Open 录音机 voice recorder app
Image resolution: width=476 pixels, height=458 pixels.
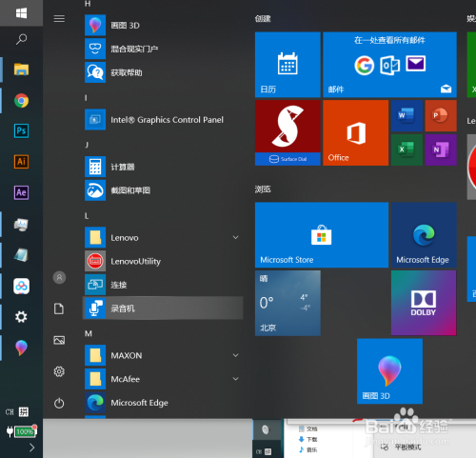(163, 309)
